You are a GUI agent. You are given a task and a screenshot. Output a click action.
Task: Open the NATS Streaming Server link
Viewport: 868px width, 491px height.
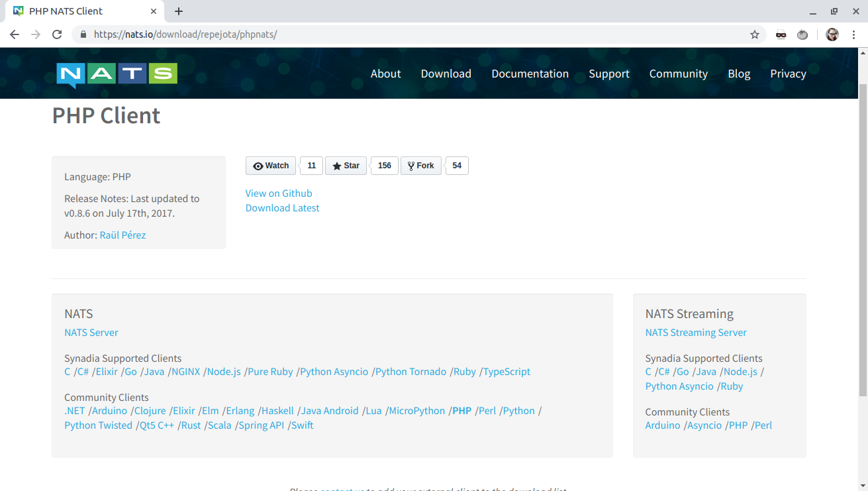(x=696, y=333)
